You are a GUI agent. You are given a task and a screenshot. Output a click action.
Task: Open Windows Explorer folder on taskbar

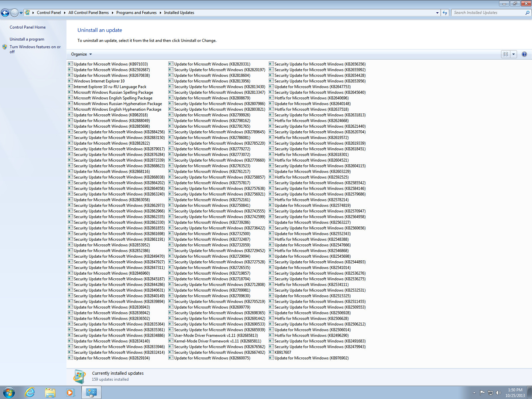pos(50,392)
